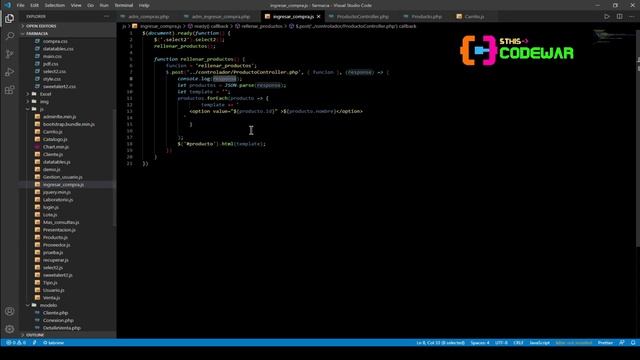Open the Run menu
The width and height of the screenshot is (640, 360).
tap(104, 5)
